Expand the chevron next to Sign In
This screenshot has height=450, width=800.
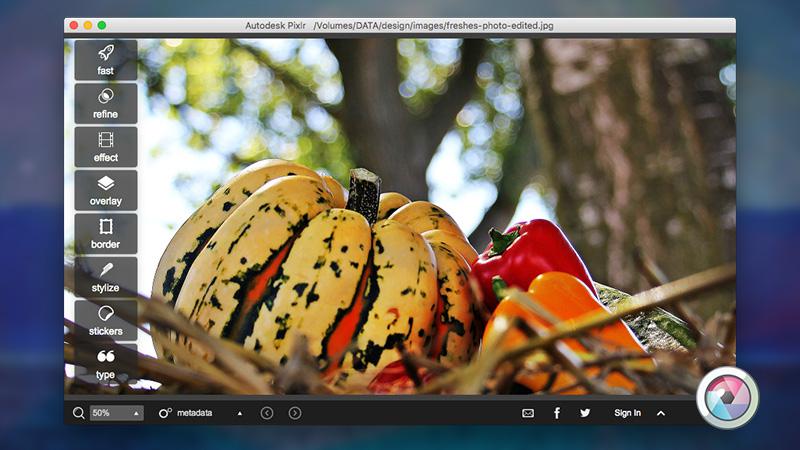661,413
